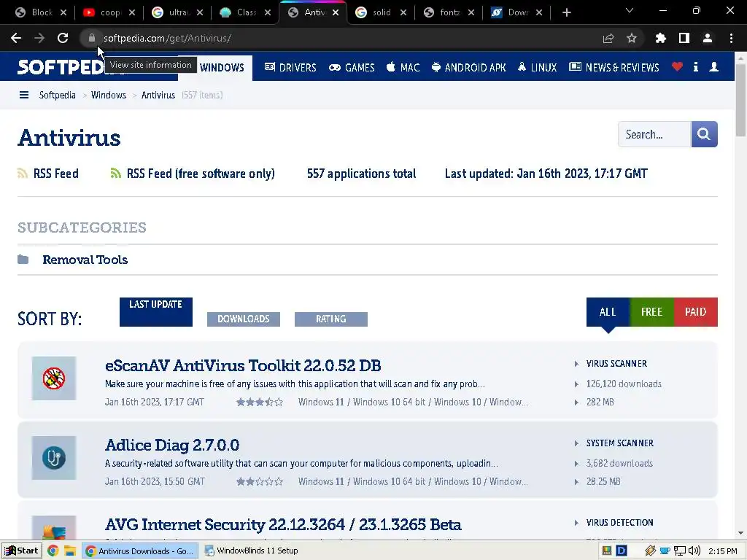747x560 pixels.
Task: Select the Antivirus Downloads Chrome taskbar button
Action: (x=141, y=551)
